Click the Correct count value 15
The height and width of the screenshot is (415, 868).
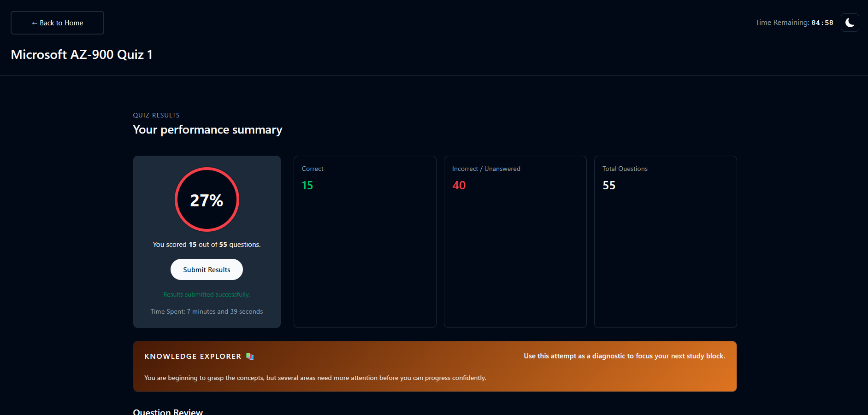[307, 186]
